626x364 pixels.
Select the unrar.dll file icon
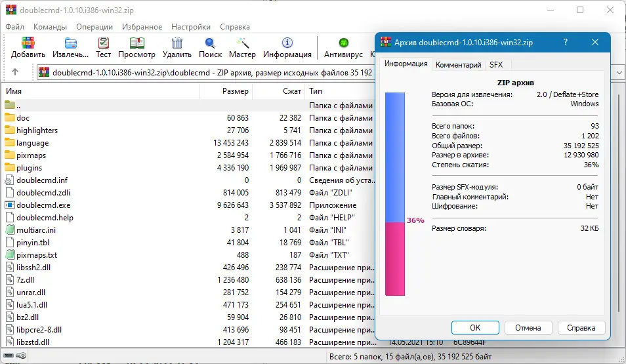click(10, 292)
